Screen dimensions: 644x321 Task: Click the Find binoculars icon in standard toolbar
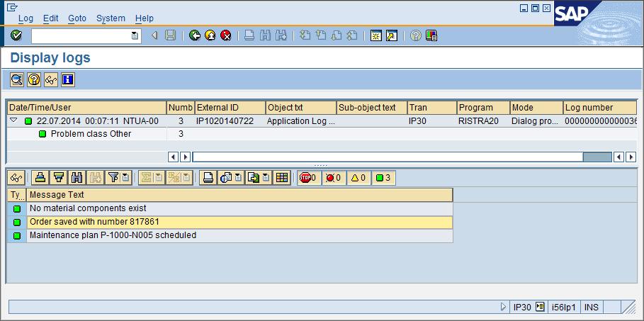coord(265,35)
